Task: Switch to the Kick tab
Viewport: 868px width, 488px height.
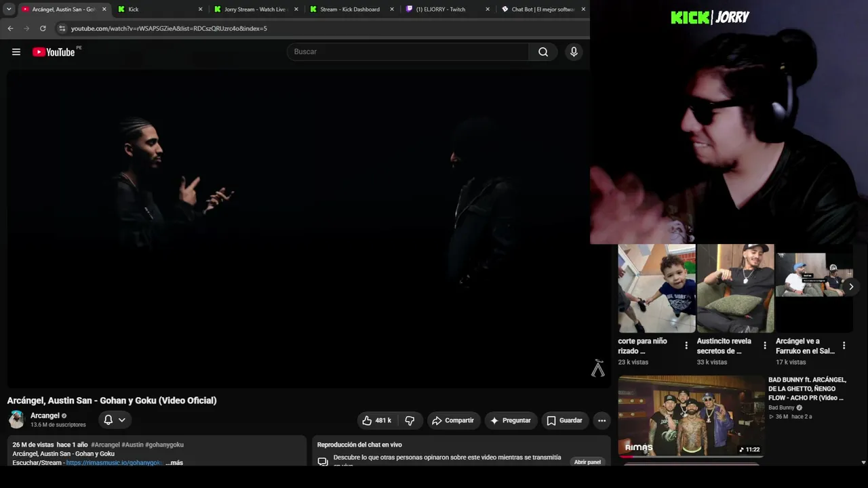Action: tap(158, 9)
